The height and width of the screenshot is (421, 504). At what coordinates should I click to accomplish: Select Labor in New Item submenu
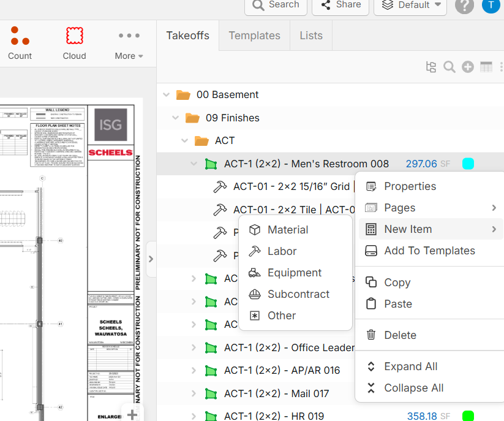(282, 251)
